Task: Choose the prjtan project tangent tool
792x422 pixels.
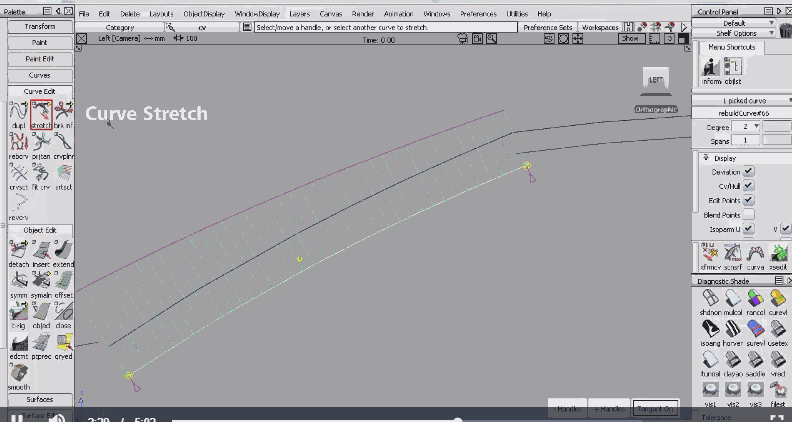Action: (41, 146)
